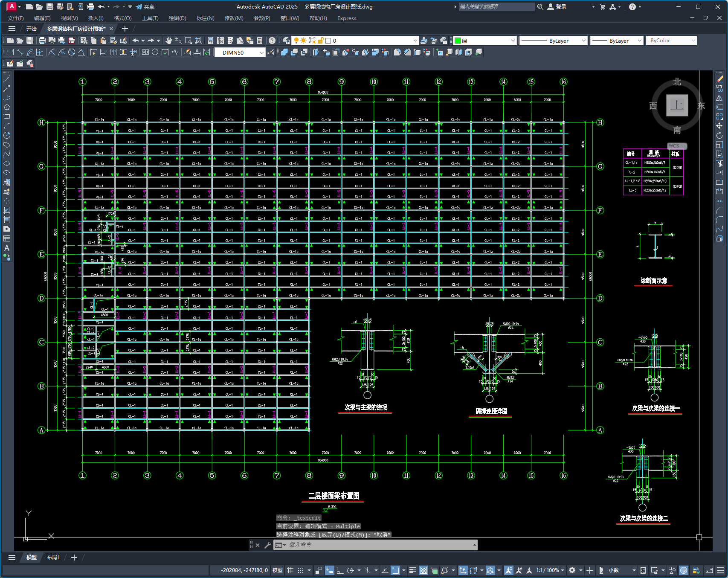Select the Table tool in draw toolbar
This screenshot has height=578, width=728.
click(7, 238)
